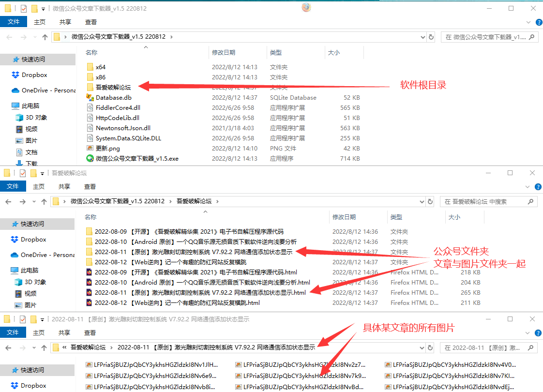Open address history dropdown in 吾爱破解论坛 window
543x392 pixels.
pyautogui.click(x=422, y=201)
